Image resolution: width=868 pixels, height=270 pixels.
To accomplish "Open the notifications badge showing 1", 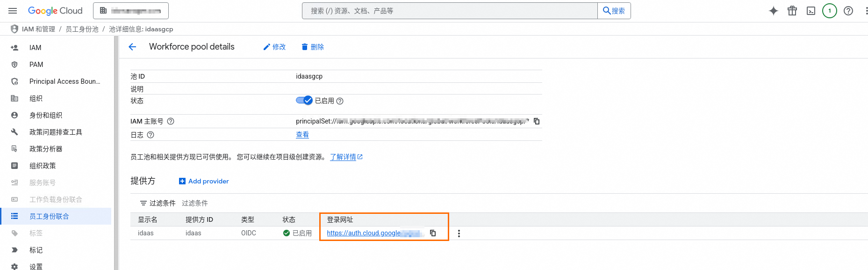I will (x=830, y=11).
